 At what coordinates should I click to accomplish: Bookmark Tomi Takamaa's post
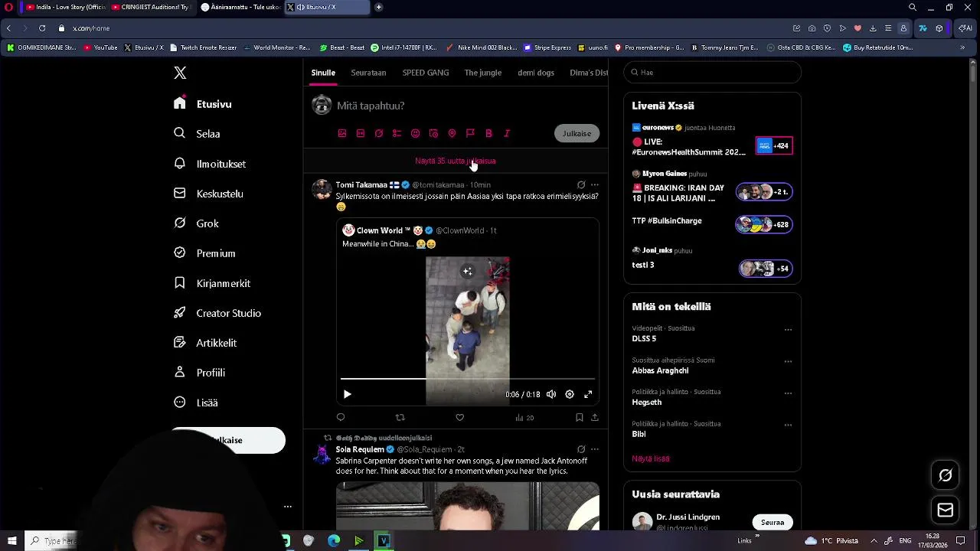[x=580, y=417]
